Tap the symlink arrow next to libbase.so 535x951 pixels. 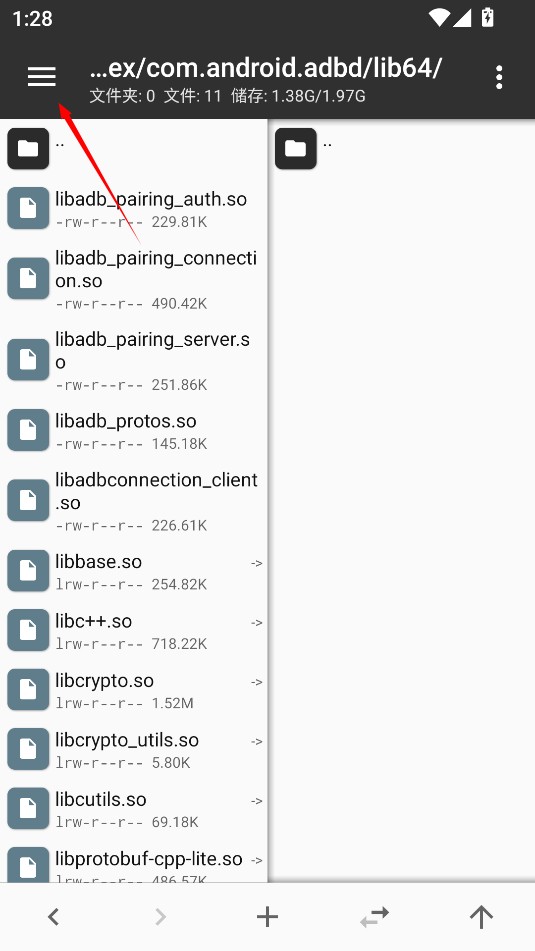click(x=257, y=563)
